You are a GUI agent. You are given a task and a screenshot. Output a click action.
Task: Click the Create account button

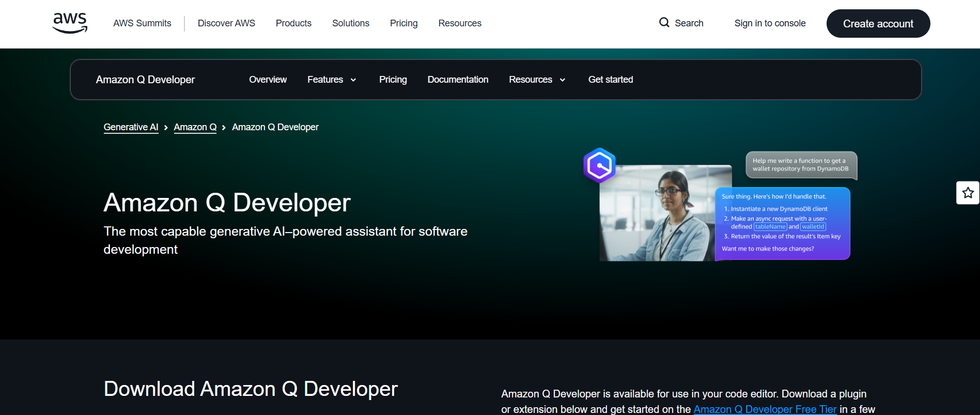click(x=878, y=24)
